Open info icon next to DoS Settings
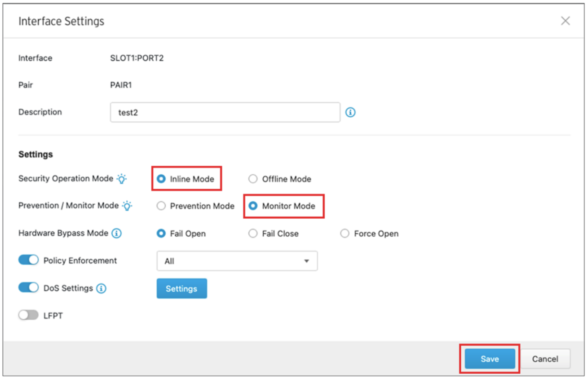The image size is (588, 380). (102, 288)
